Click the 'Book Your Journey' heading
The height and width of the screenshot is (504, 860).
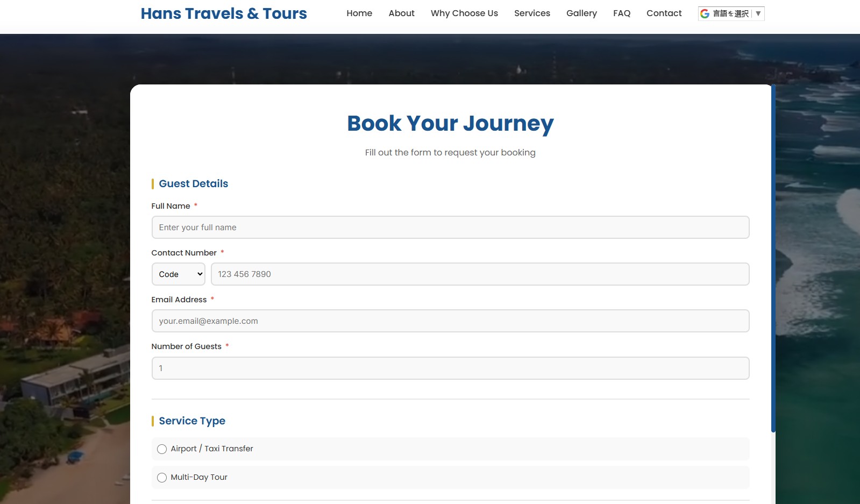(x=450, y=123)
